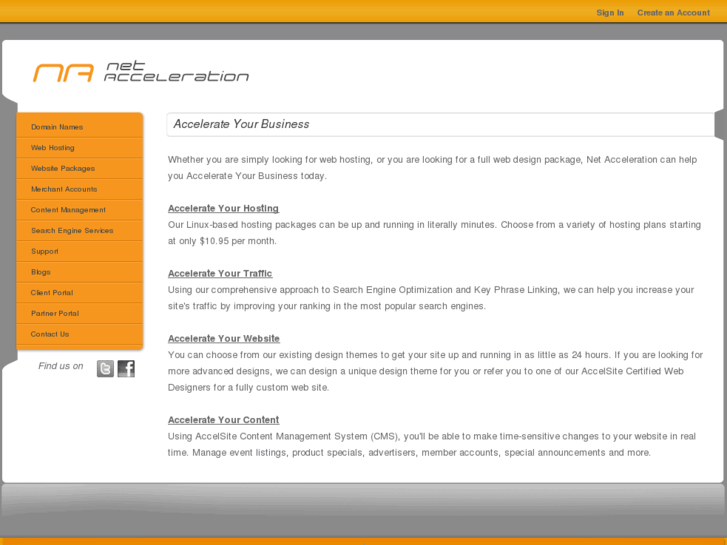Open Client Portal
The height and width of the screenshot is (545, 727).
tap(80, 293)
